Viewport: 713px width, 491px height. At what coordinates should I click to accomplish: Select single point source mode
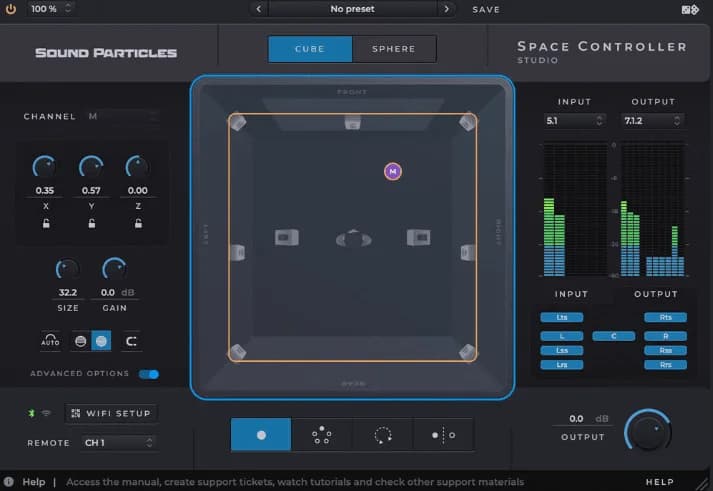261,435
